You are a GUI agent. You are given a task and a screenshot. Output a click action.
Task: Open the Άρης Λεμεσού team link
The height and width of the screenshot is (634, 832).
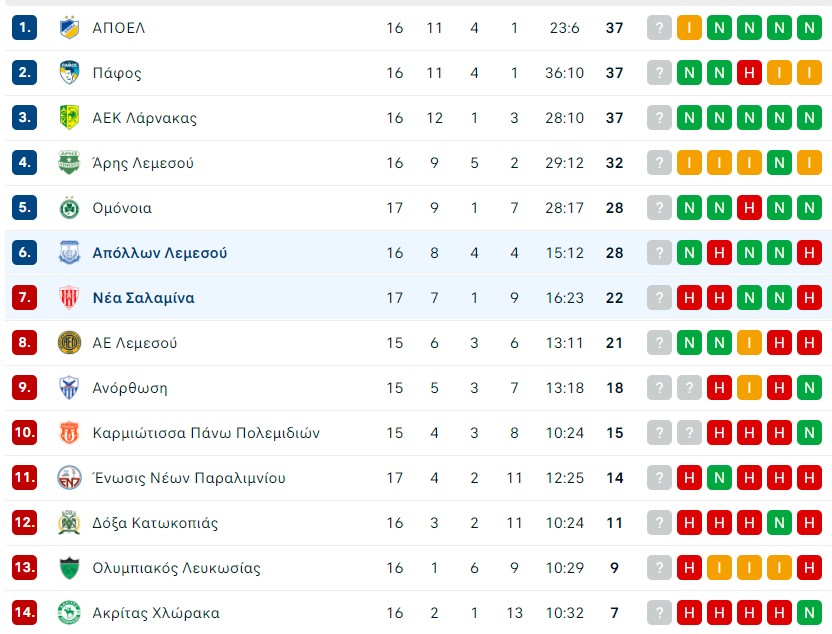click(x=143, y=163)
